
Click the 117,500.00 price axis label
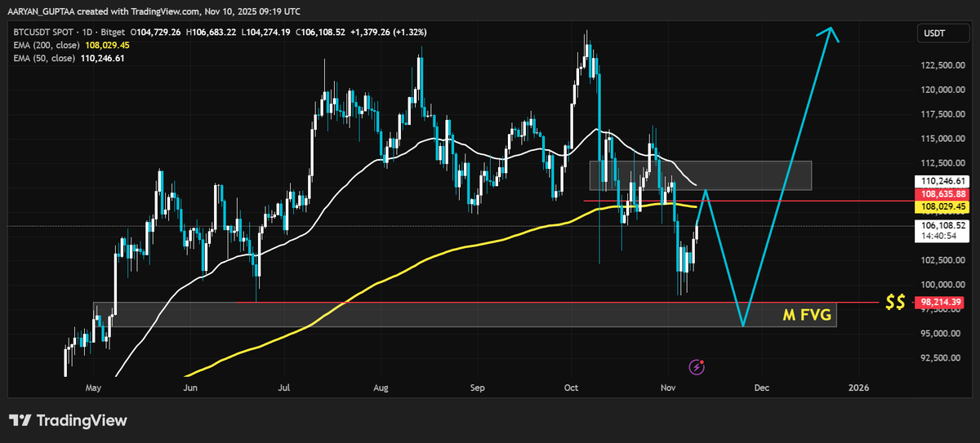(944, 114)
